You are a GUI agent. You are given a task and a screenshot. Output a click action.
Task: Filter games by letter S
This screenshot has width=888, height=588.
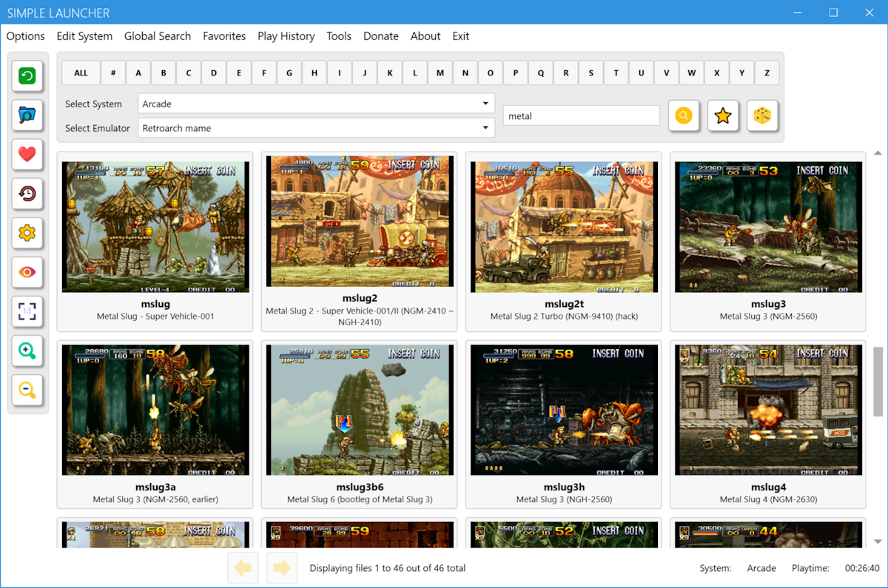(x=591, y=73)
